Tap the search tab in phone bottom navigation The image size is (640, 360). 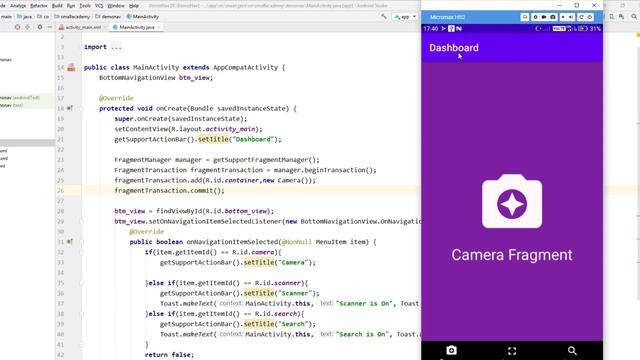pos(572,351)
